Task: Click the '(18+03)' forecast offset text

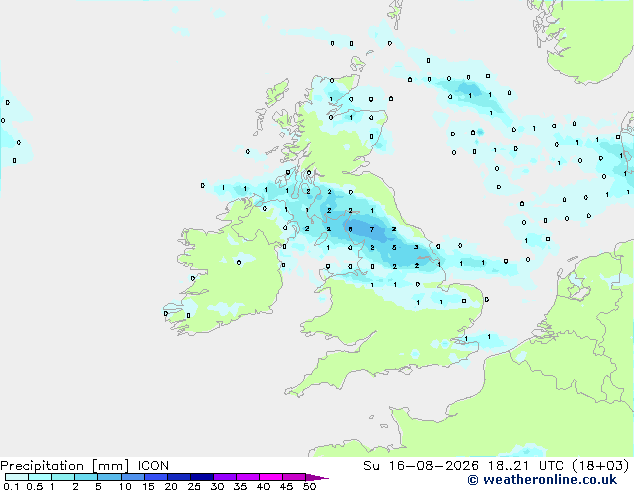Action: click(601, 466)
